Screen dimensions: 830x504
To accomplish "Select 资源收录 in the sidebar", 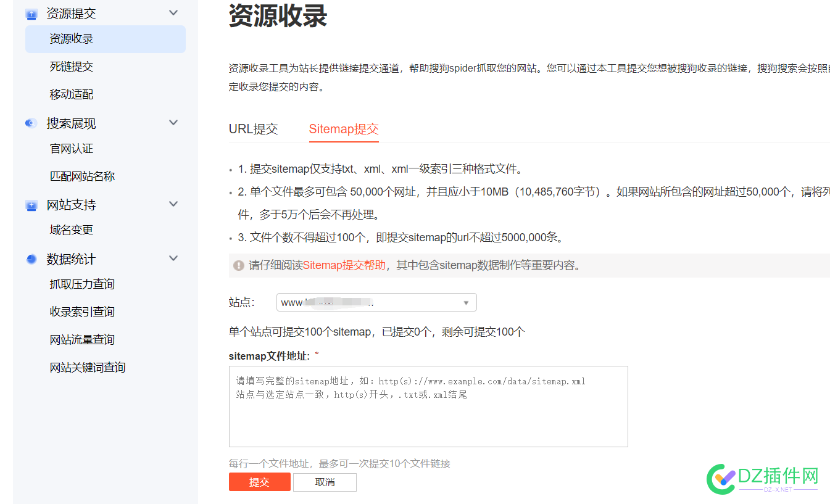I will pyautogui.click(x=106, y=39).
